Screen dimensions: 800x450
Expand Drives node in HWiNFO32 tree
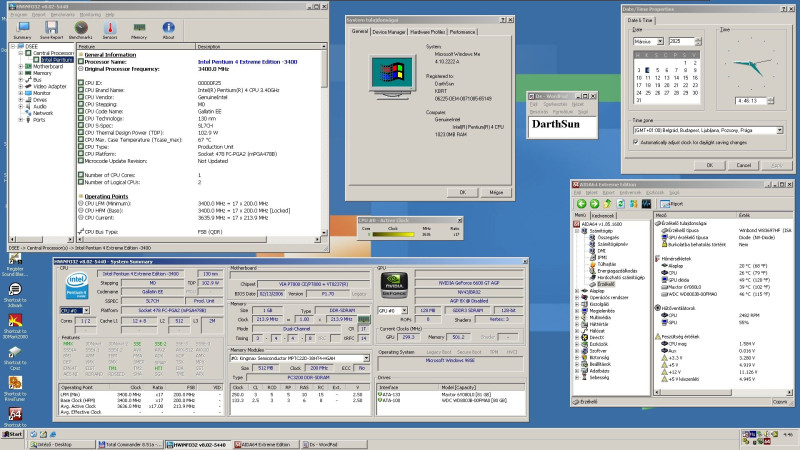(x=21, y=99)
